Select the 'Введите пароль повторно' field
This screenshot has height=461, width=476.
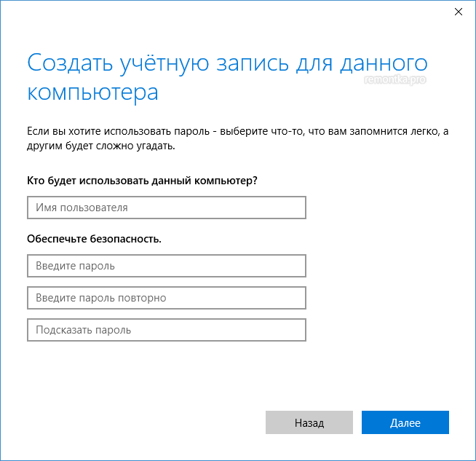click(166, 298)
